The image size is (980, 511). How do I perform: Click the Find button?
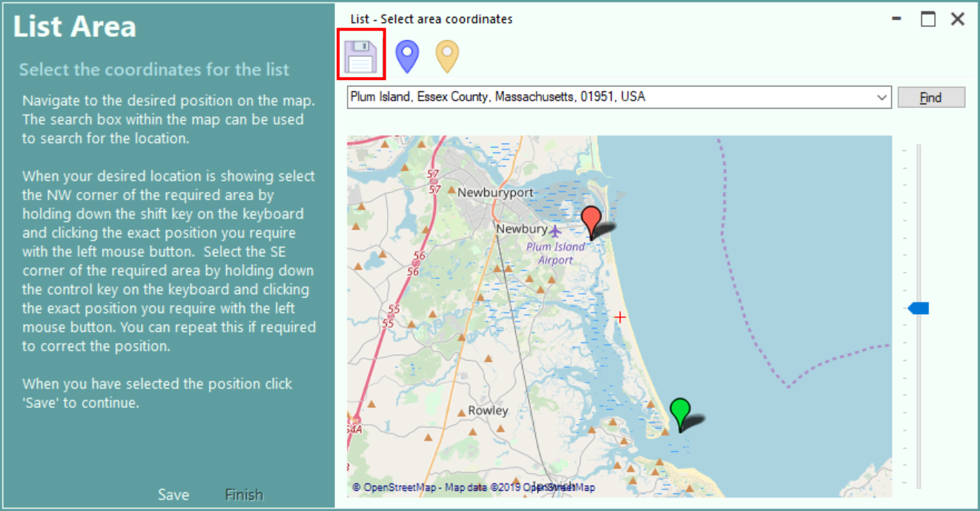931,97
